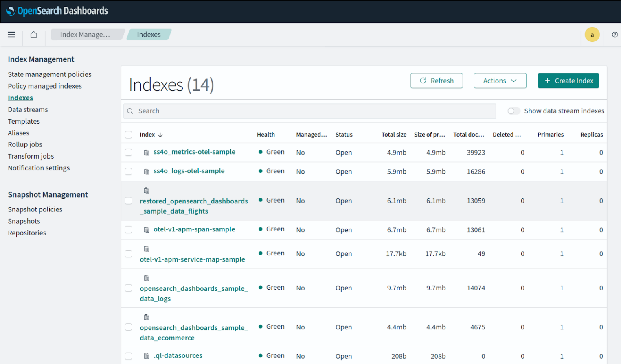The height and width of the screenshot is (364, 621).
Task: Click copy icon beside .ql-datasources
Action: click(x=147, y=356)
